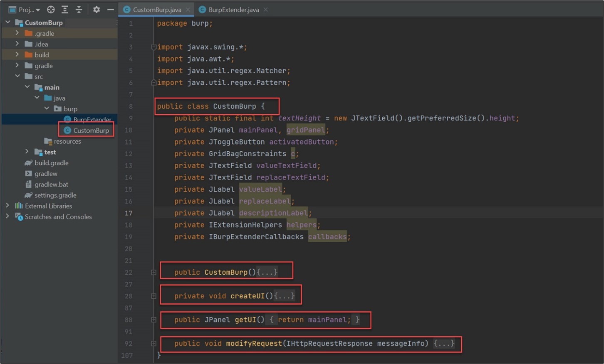Click the Collapse All icon in Project toolbar
The image size is (604, 364).
point(79,10)
